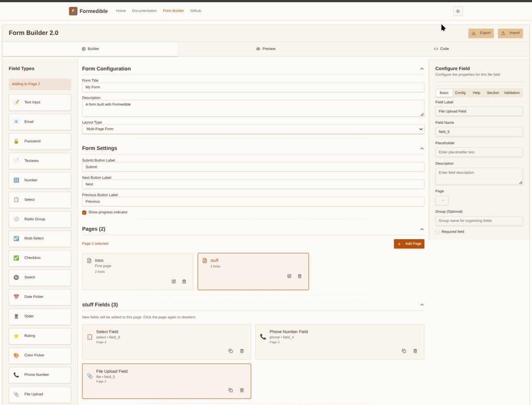Select the Basic tab in Configure Field
The width and height of the screenshot is (532, 405).
coord(444,93)
